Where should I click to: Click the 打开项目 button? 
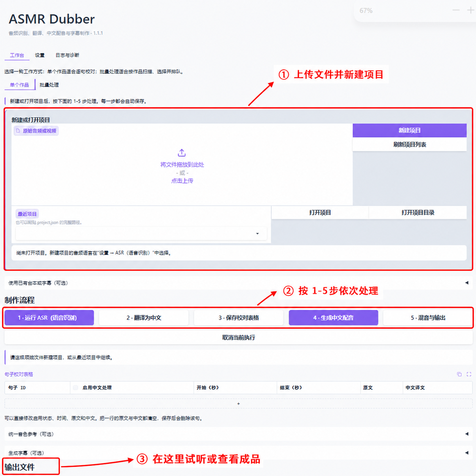point(320,213)
